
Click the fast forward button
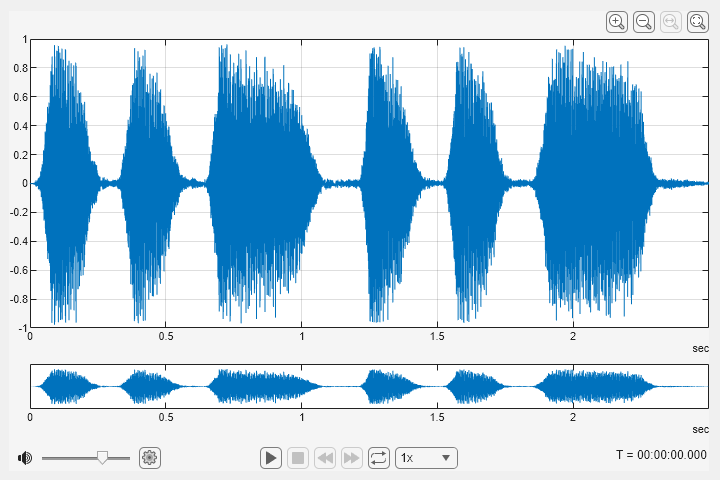point(351,458)
